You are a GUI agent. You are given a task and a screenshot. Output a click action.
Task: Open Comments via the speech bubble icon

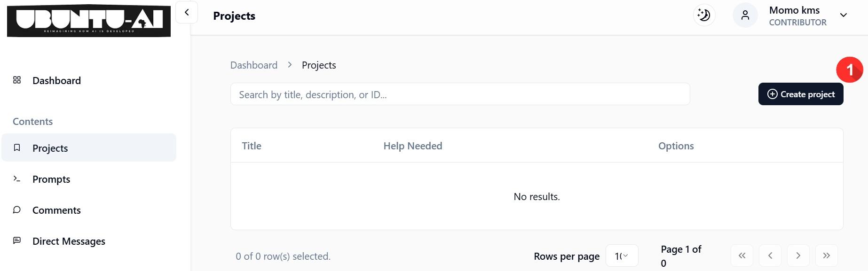tap(17, 210)
